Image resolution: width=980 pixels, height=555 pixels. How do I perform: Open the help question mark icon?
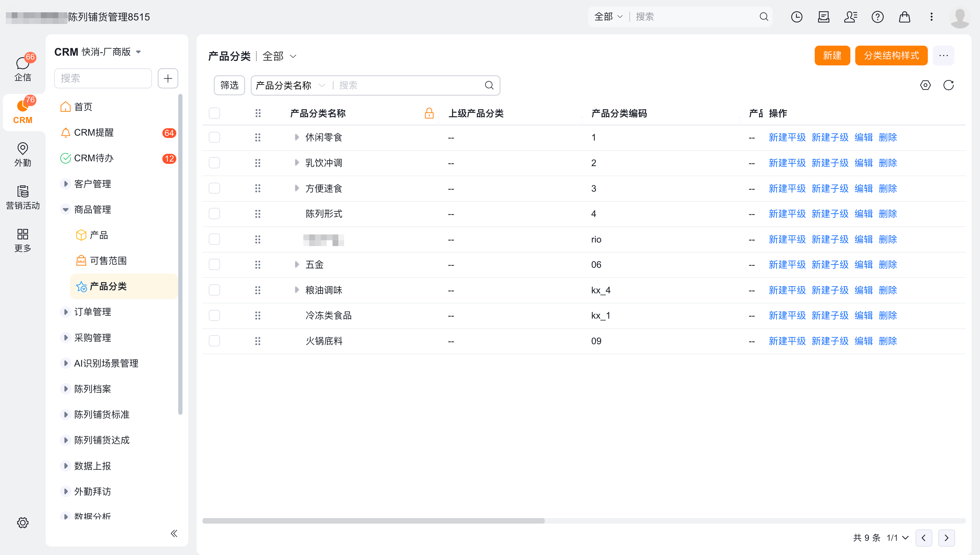point(877,17)
